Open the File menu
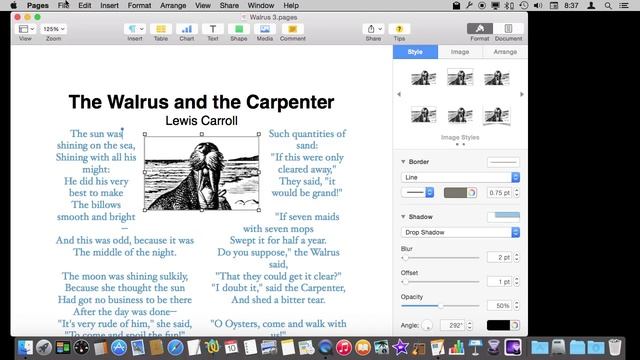Screen dimensions: 640x360 click(x=63, y=5)
